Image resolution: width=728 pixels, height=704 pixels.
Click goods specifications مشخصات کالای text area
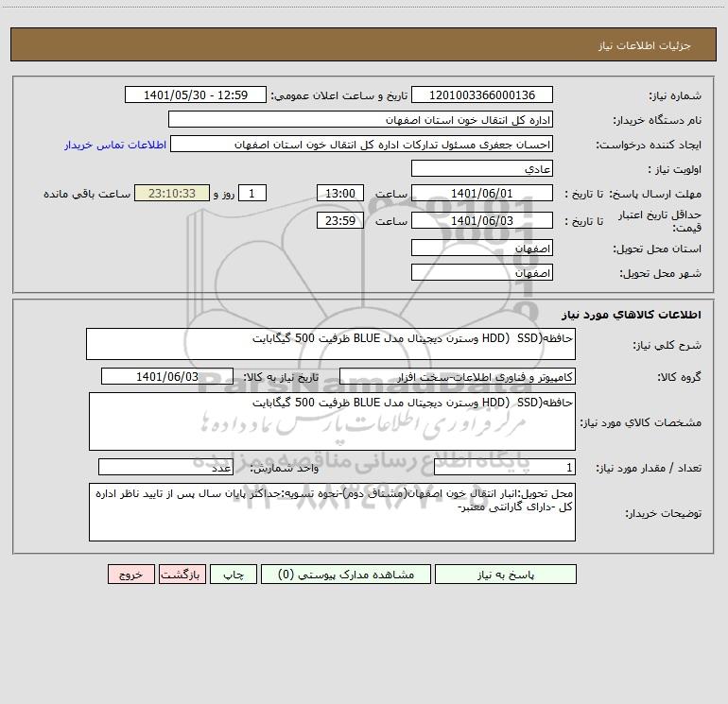click(332, 421)
